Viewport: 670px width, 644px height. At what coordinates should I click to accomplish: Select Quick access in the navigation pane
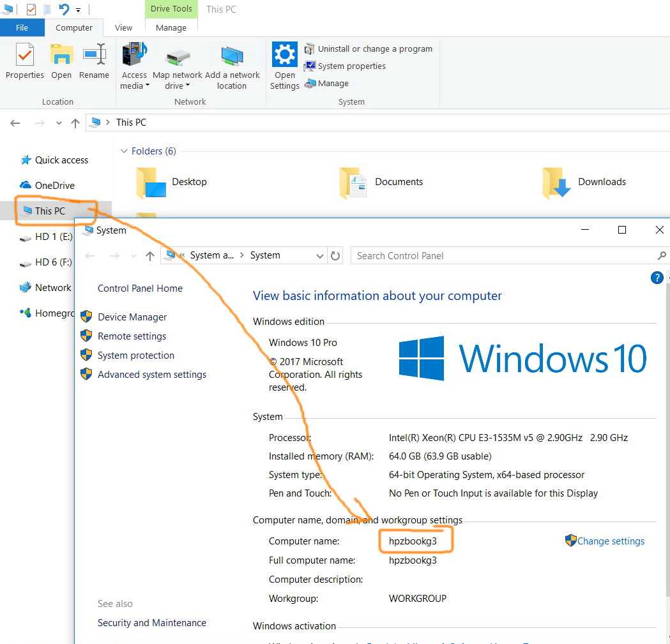pyautogui.click(x=54, y=160)
